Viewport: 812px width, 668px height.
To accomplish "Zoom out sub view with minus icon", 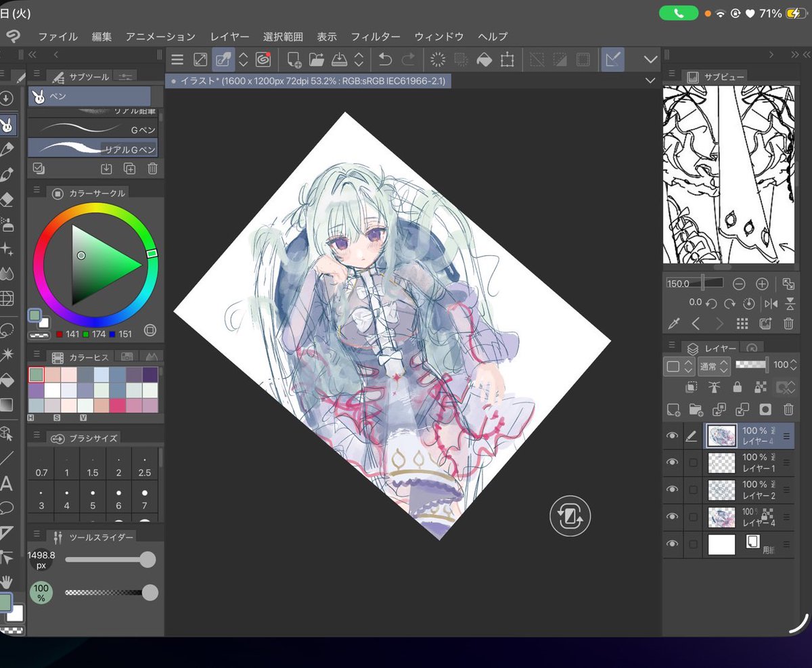I will (x=739, y=284).
